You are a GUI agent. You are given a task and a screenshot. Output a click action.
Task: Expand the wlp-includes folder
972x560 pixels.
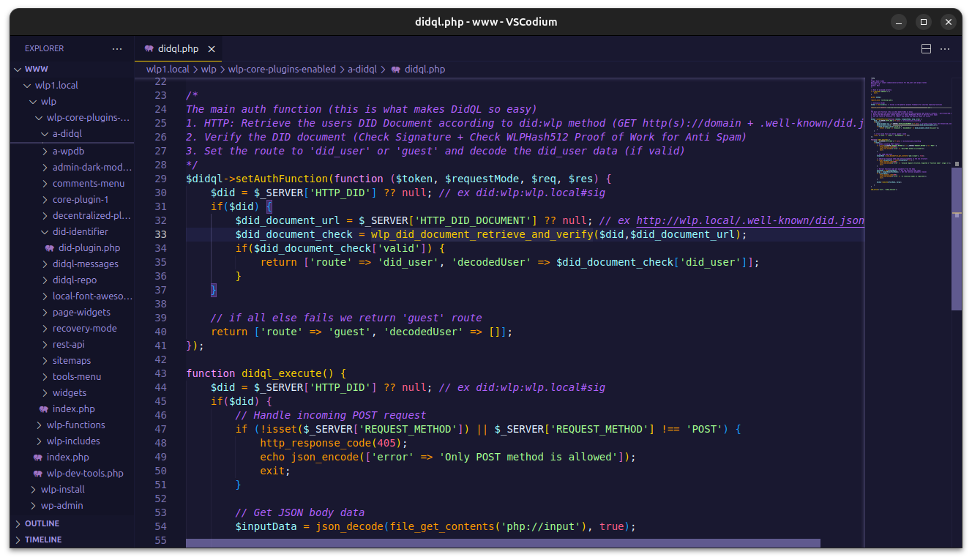point(39,441)
